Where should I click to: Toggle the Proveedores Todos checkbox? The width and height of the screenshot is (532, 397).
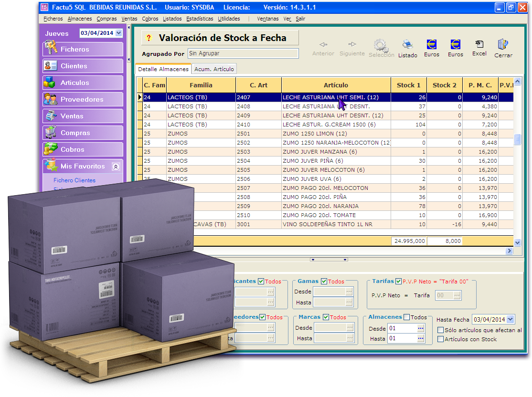[262, 317]
